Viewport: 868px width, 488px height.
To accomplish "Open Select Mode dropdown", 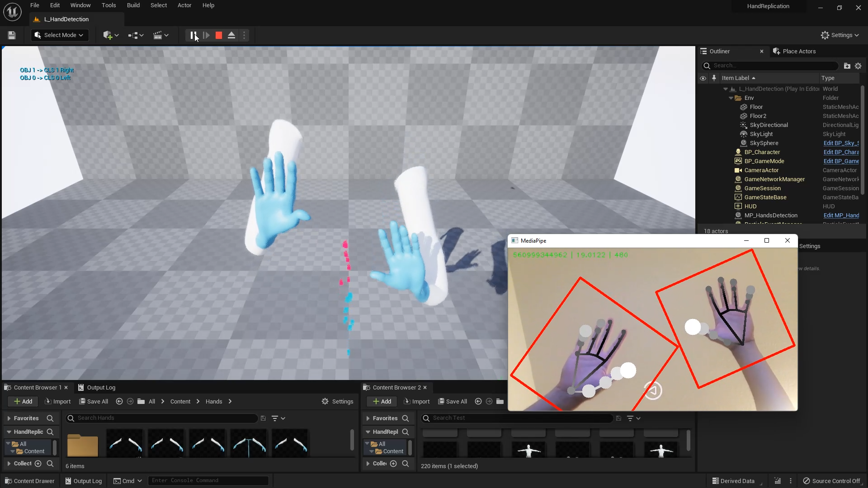I will pyautogui.click(x=60, y=35).
